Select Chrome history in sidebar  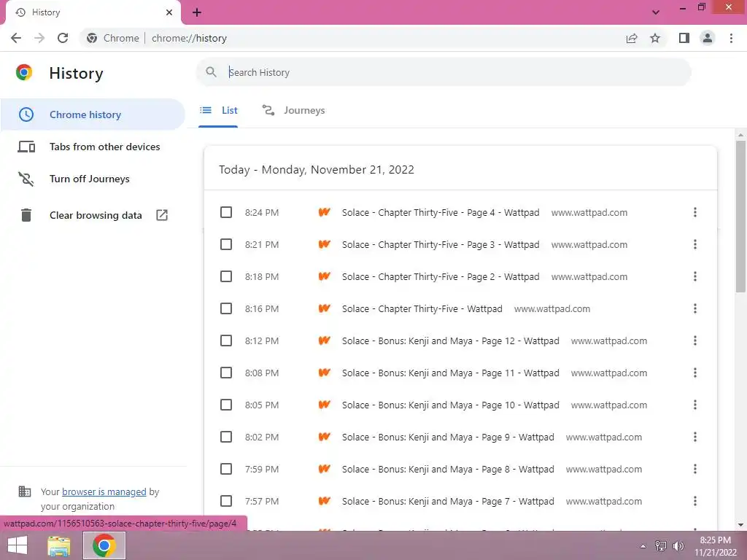93,114
